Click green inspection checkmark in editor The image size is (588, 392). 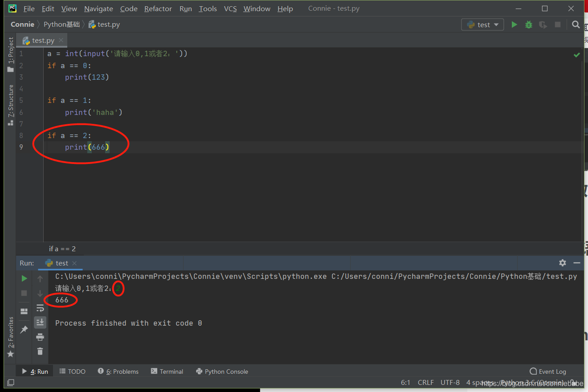pyautogui.click(x=577, y=54)
